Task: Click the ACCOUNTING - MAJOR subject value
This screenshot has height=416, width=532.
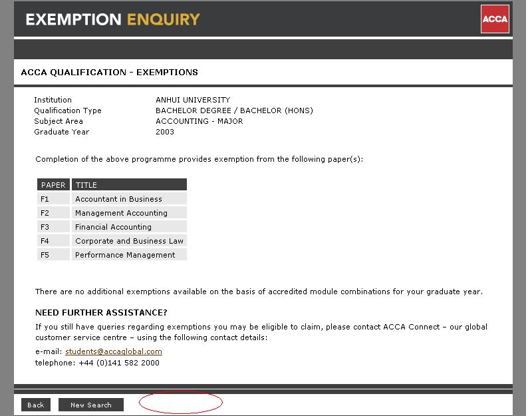Action: point(199,121)
